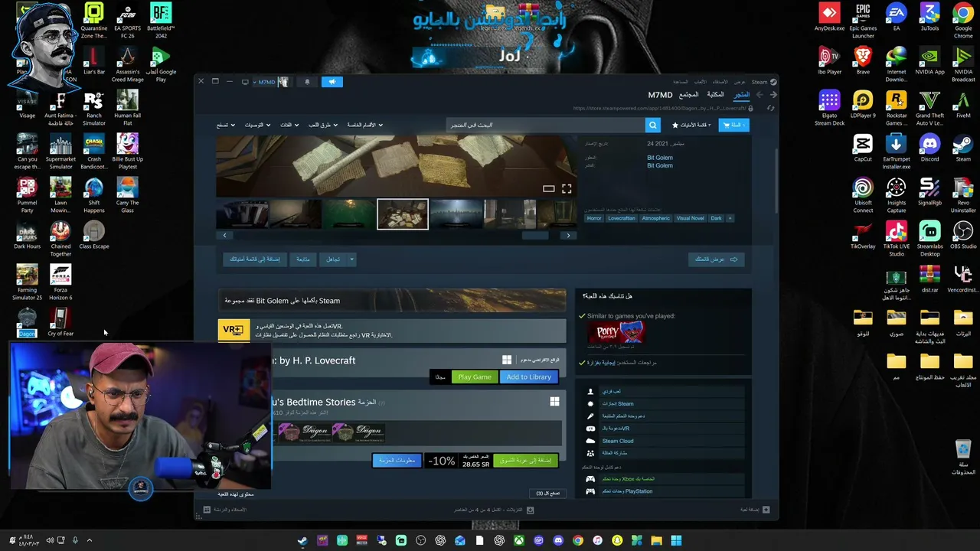Open the قائمة الأمنيات wishlist dropdown

click(x=691, y=125)
